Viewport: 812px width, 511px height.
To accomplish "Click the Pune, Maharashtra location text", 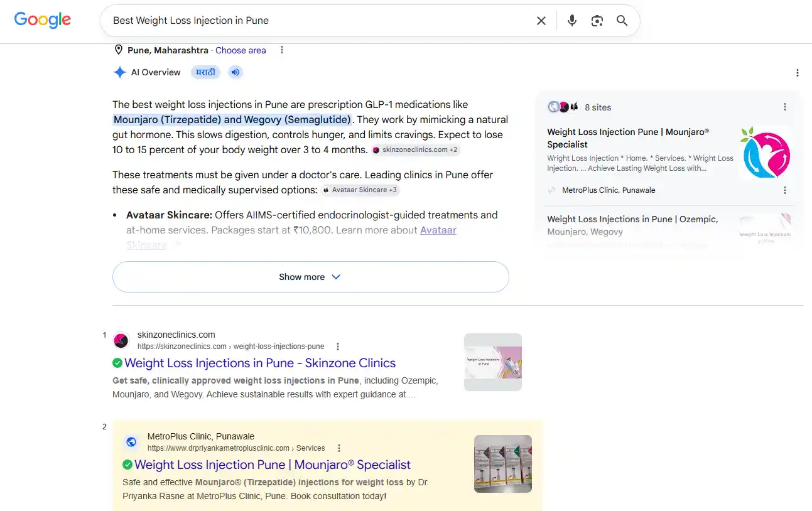I will (x=168, y=50).
